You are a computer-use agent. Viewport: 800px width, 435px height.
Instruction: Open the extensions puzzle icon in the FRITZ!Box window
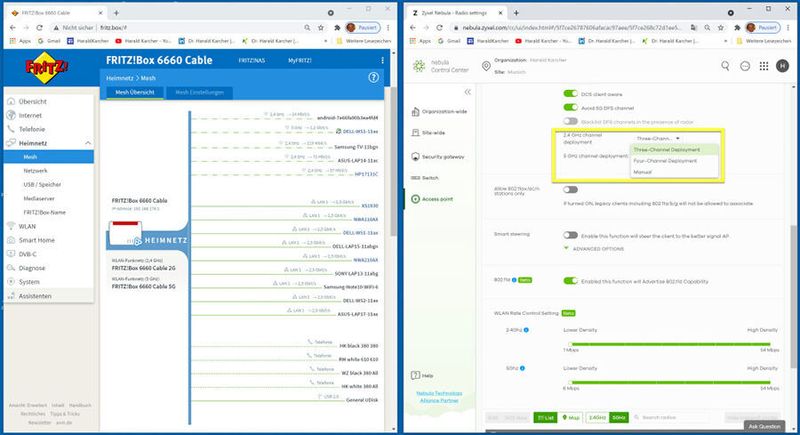coord(337,28)
